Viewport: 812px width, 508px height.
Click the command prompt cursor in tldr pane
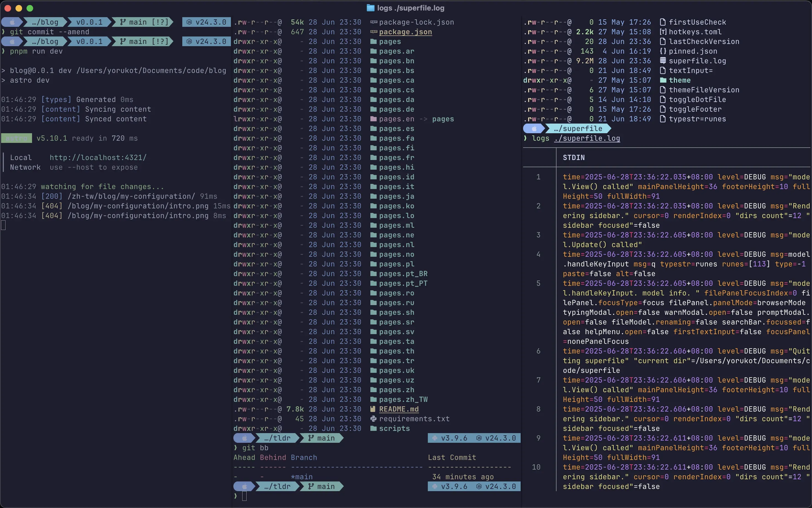point(244,496)
